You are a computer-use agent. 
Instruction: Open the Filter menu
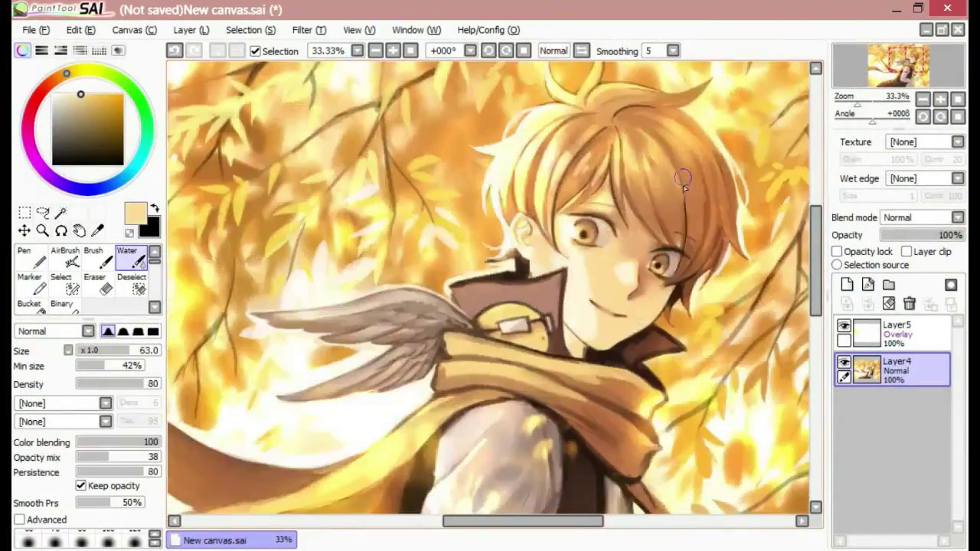pos(309,30)
